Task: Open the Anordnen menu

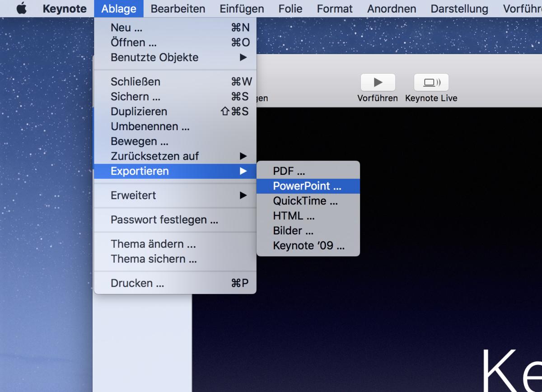Action: pyautogui.click(x=392, y=9)
